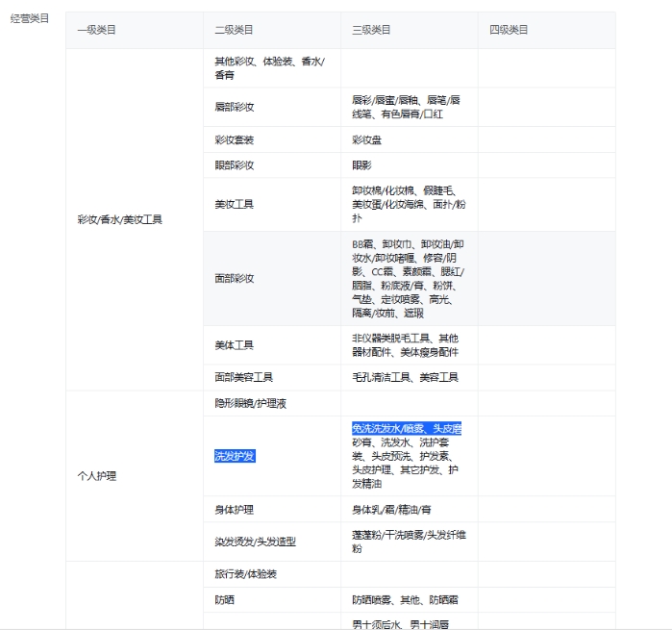Select the 彩妆/香水/美妆工具 first-level category cell
The image size is (672, 630).
pyautogui.click(x=120, y=219)
